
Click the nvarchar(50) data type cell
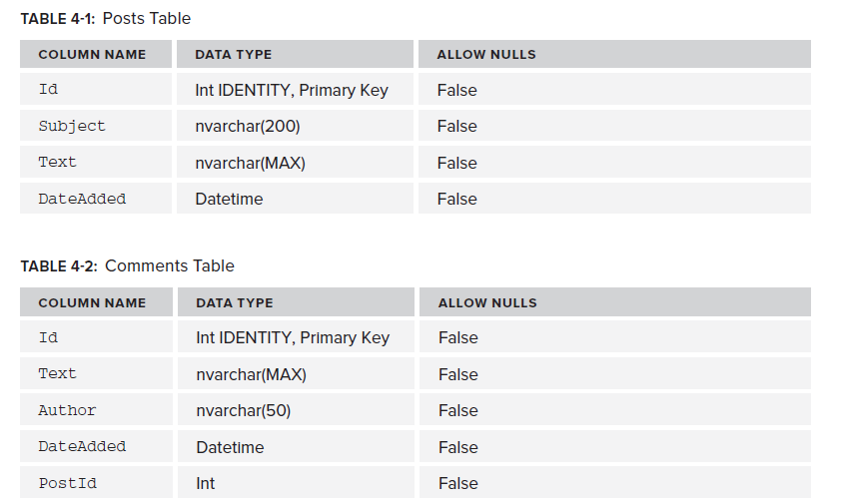click(x=244, y=410)
